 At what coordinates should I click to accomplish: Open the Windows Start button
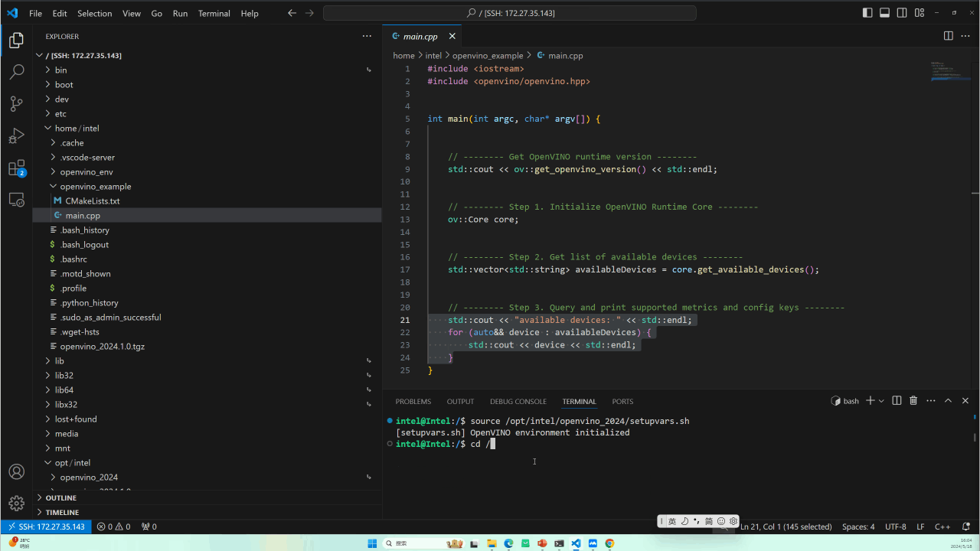pyautogui.click(x=372, y=543)
